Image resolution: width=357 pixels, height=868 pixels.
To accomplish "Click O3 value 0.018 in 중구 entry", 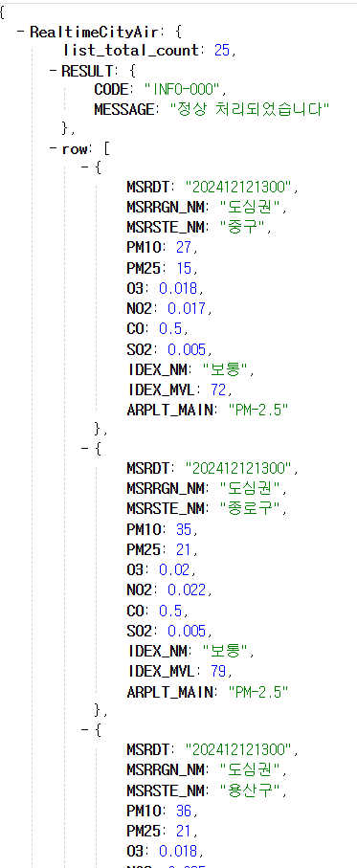I will pos(178,288).
